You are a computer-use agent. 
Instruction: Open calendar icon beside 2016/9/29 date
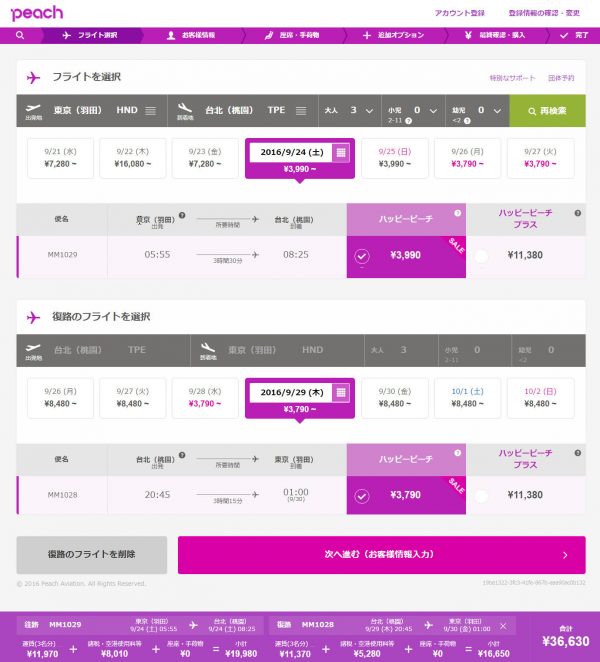(341, 393)
